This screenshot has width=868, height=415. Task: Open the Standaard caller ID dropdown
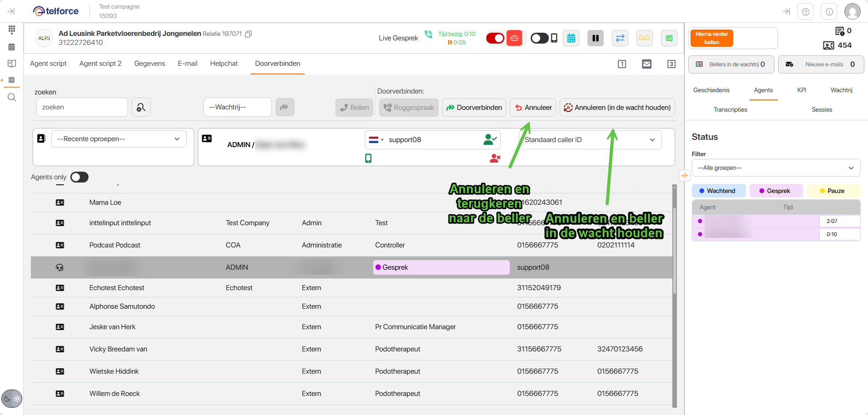(x=590, y=140)
